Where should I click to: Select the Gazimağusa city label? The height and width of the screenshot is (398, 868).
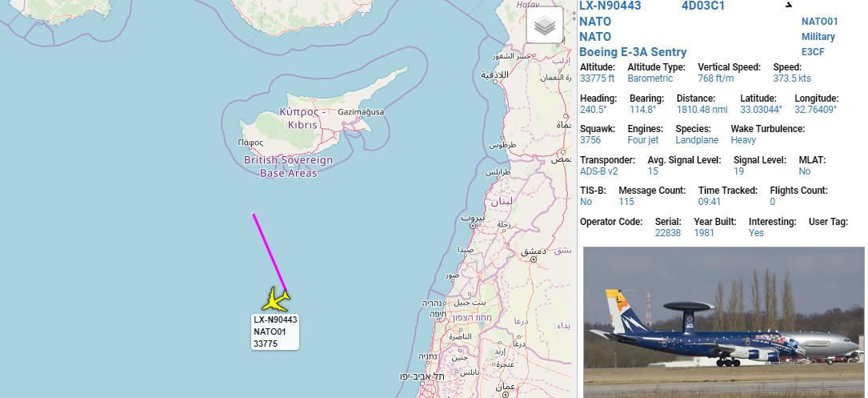pyautogui.click(x=361, y=112)
